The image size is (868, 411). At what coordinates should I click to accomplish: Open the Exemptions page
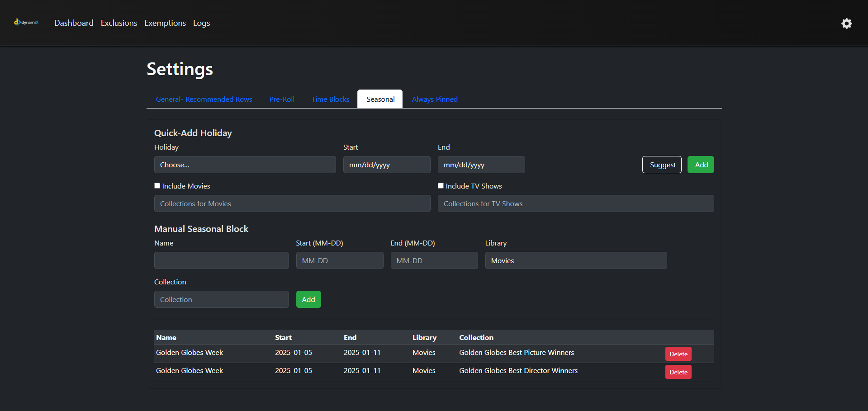point(165,23)
